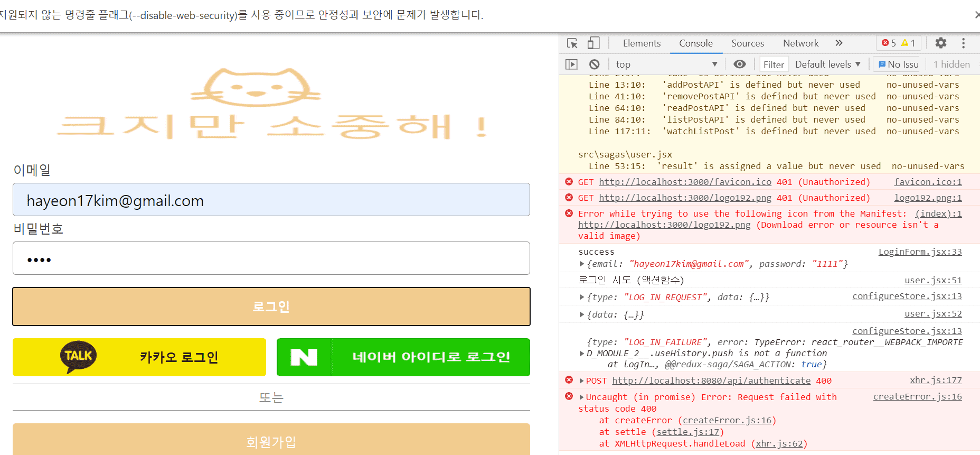Click the 회원가입 button
The width and height of the screenshot is (980, 455).
click(x=271, y=440)
